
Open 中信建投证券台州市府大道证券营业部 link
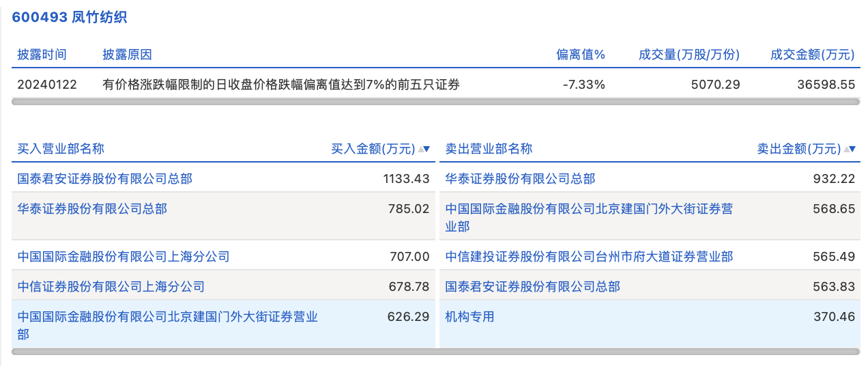(x=589, y=257)
